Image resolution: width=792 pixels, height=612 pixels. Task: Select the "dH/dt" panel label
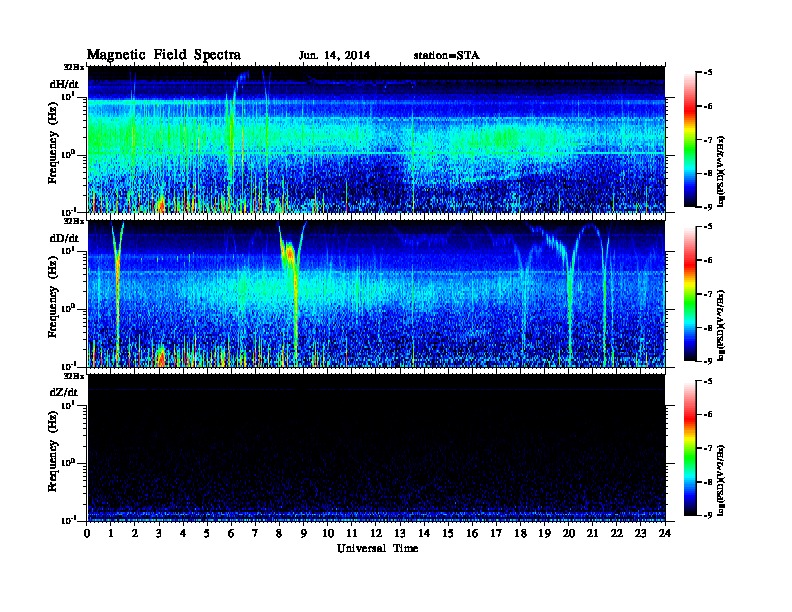(x=64, y=84)
